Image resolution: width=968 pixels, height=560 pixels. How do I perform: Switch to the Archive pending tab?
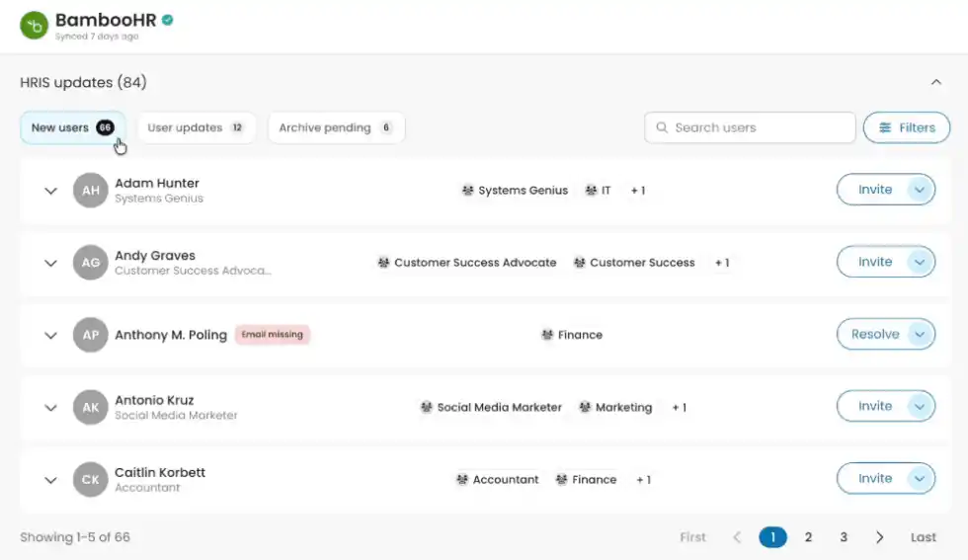(x=337, y=127)
